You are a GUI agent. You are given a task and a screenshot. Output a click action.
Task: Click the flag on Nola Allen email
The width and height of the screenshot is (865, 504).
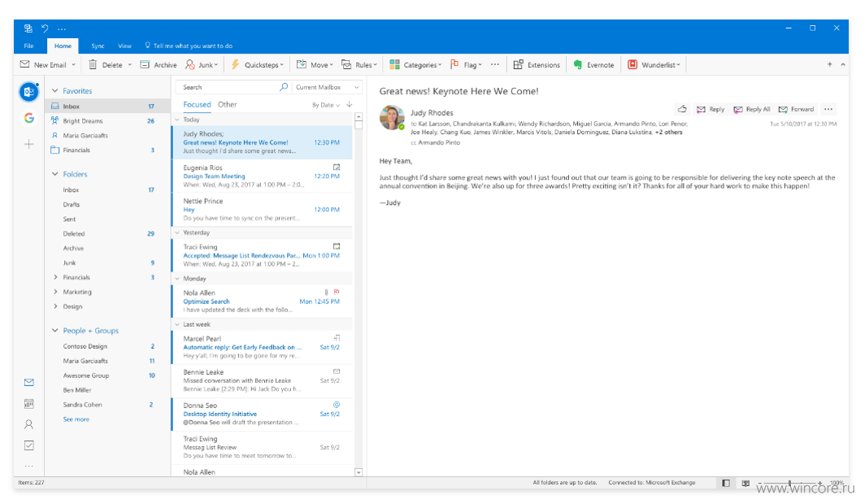[x=337, y=293]
